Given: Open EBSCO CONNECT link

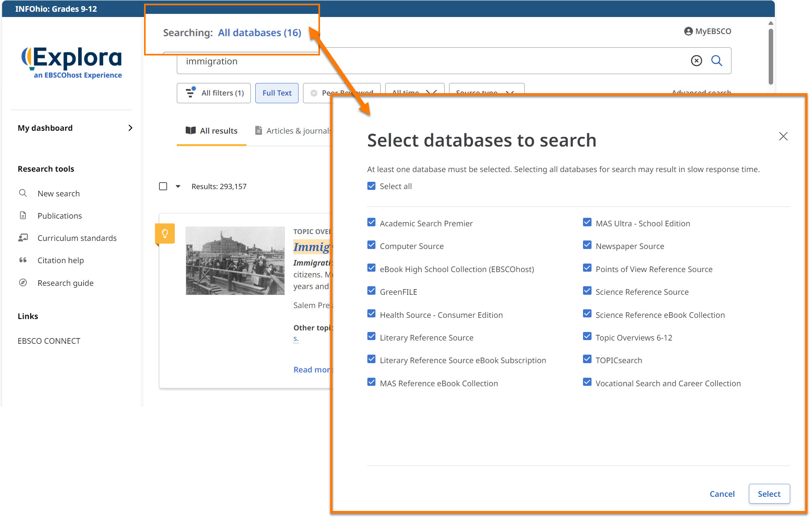Looking at the screenshot, I should (49, 341).
